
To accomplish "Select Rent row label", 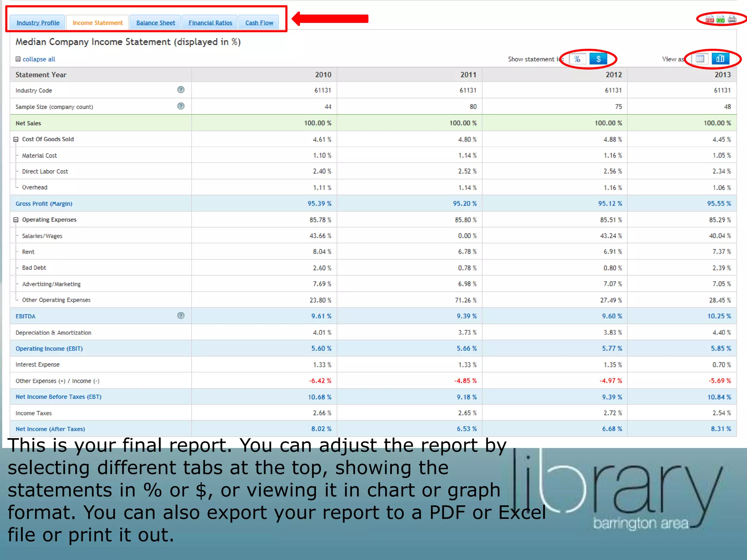I will [x=28, y=252].
